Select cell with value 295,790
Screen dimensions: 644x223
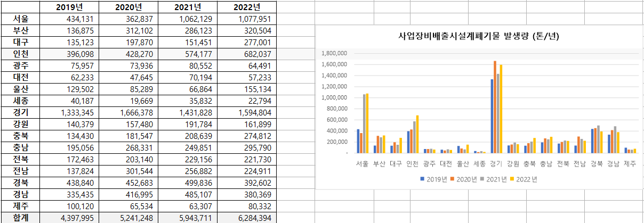click(247, 147)
